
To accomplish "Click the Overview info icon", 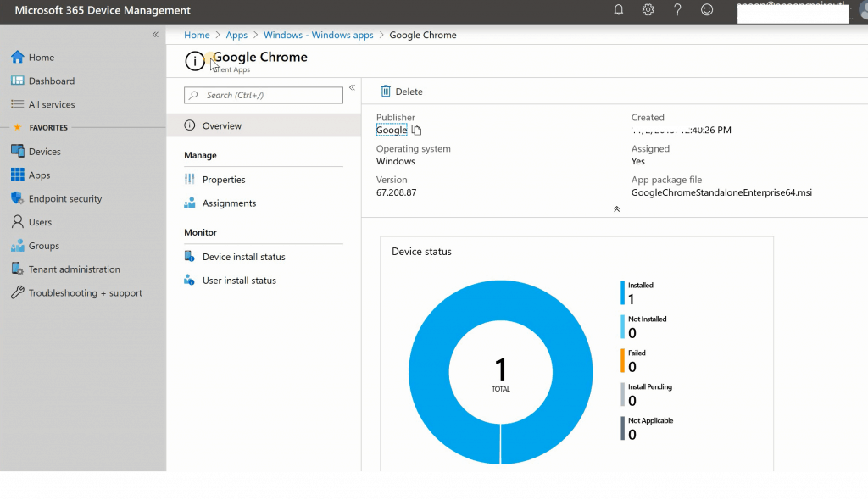I will click(x=190, y=125).
